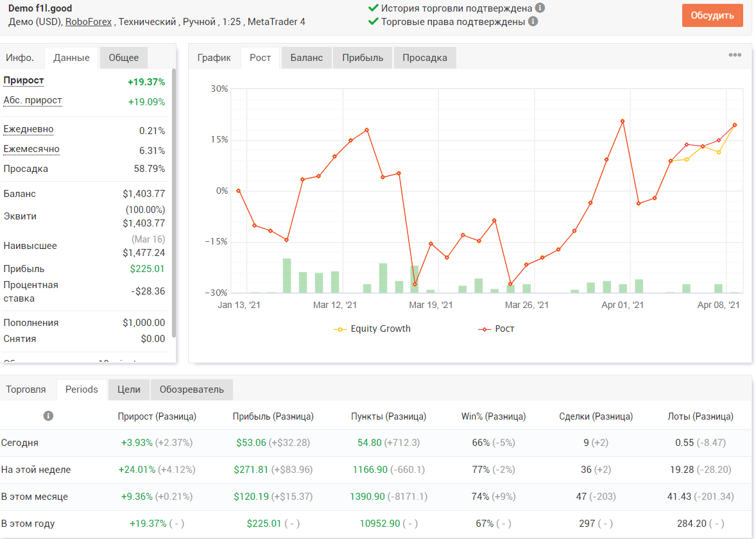Screen dimensions: 756x539
Task: Open the Баланс chart tab
Action: 306,58
